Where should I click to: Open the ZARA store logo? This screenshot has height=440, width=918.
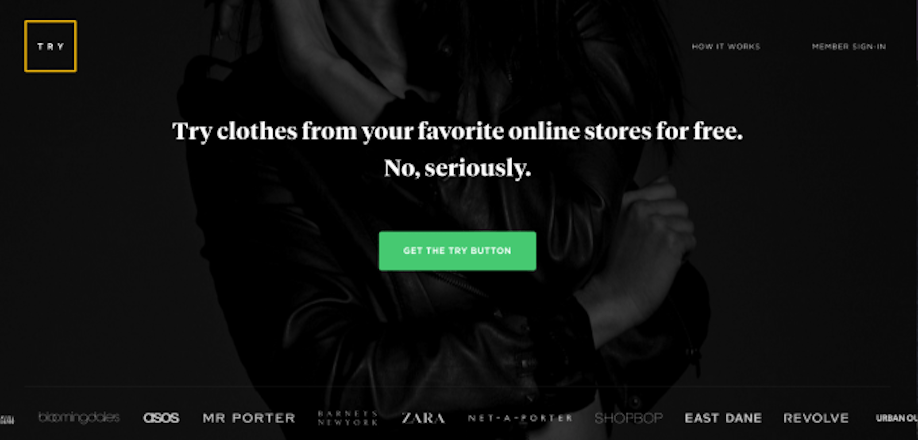coord(423,418)
